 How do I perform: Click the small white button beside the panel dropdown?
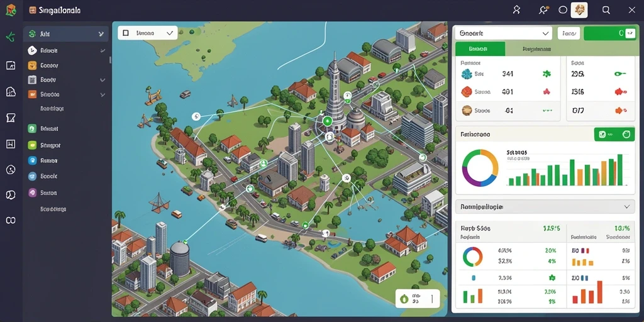[569, 33]
